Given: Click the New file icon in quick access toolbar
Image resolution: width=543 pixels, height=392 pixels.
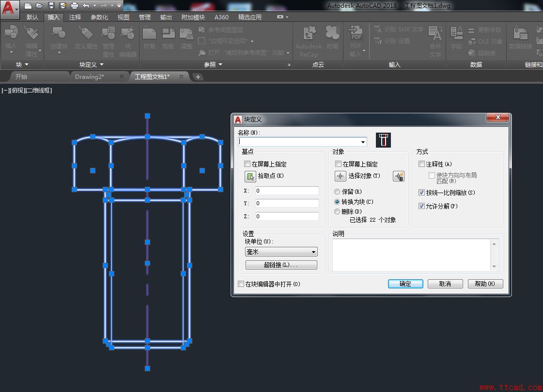Looking at the screenshot, I should (28, 5).
